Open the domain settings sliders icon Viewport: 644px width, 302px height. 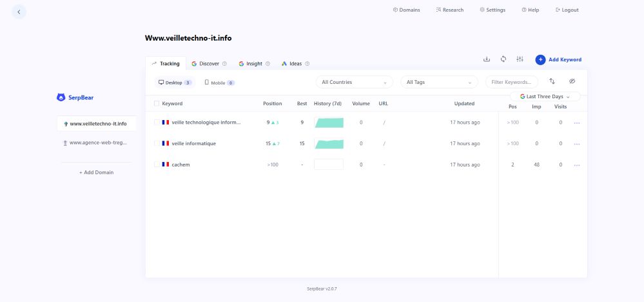(x=520, y=59)
